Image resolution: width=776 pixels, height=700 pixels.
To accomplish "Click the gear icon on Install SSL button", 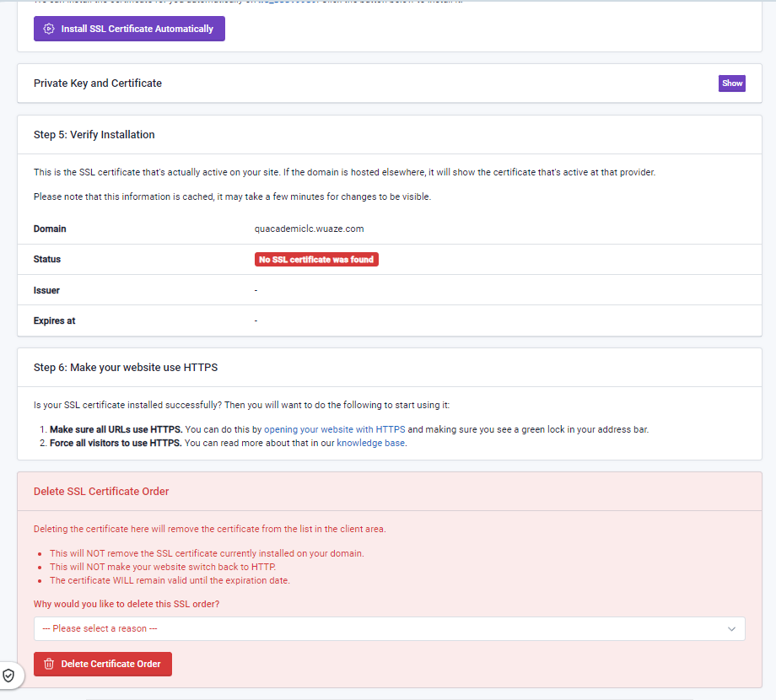I will tap(49, 29).
